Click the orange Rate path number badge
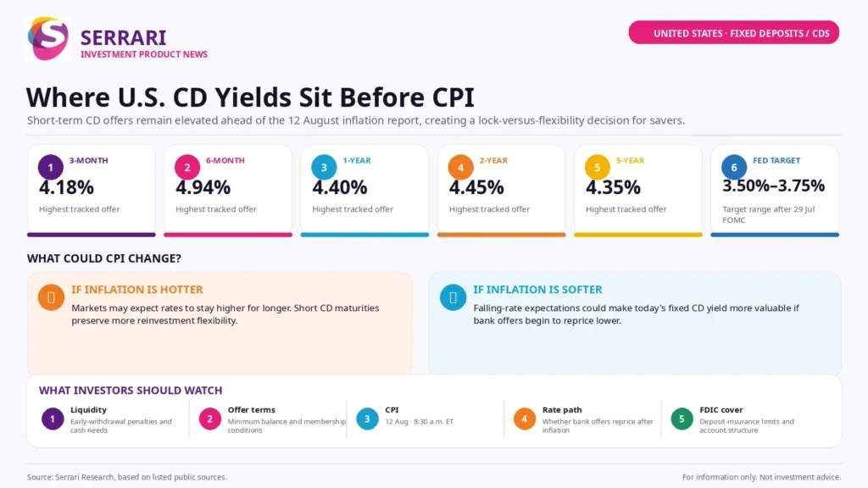Image resolution: width=868 pixels, height=488 pixels. [524, 419]
